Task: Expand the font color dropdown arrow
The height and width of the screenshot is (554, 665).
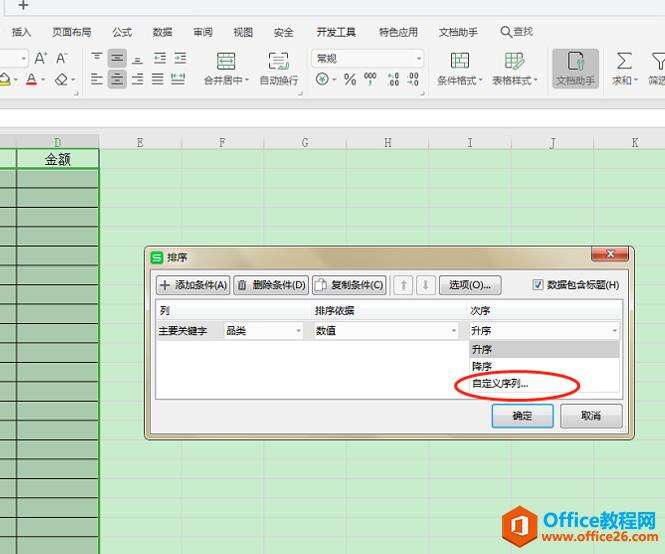Action: tap(43, 80)
